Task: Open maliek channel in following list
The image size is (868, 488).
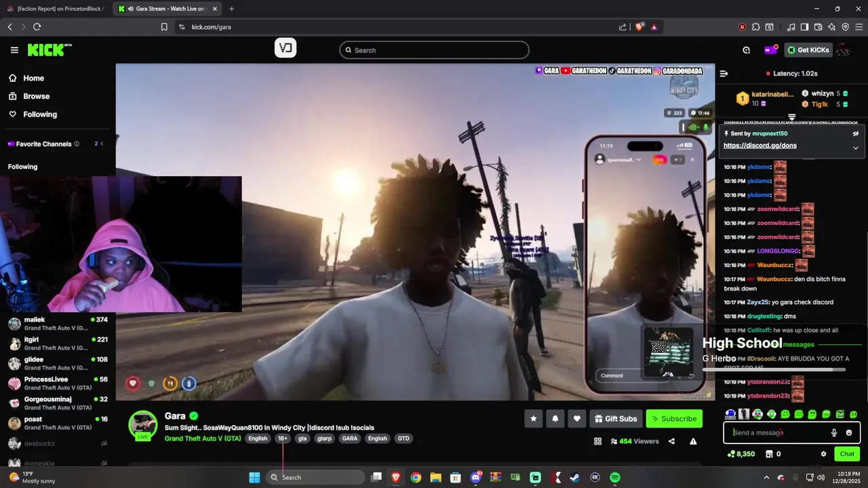Action: [58, 324]
